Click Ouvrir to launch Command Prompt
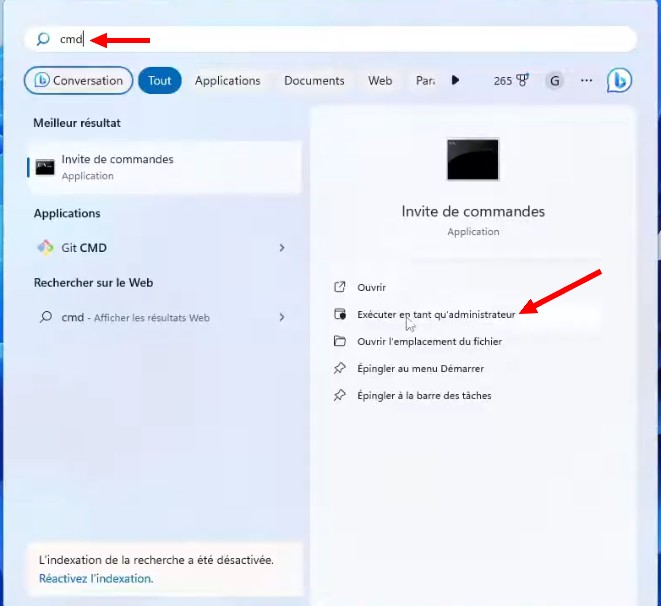 click(x=371, y=287)
